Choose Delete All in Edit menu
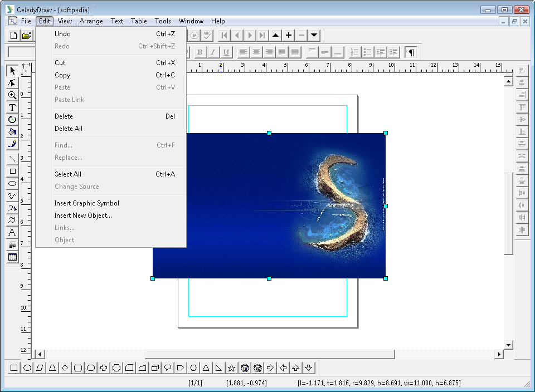The width and height of the screenshot is (535, 392). point(111,129)
